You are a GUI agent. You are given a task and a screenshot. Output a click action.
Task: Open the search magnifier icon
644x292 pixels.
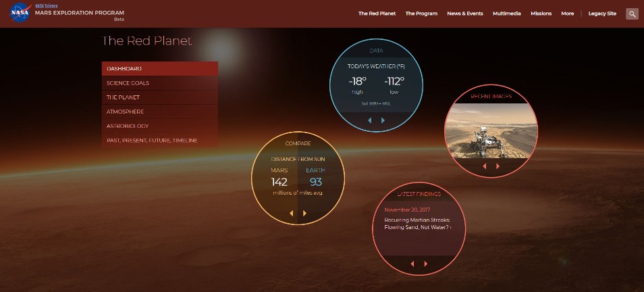(632, 14)
